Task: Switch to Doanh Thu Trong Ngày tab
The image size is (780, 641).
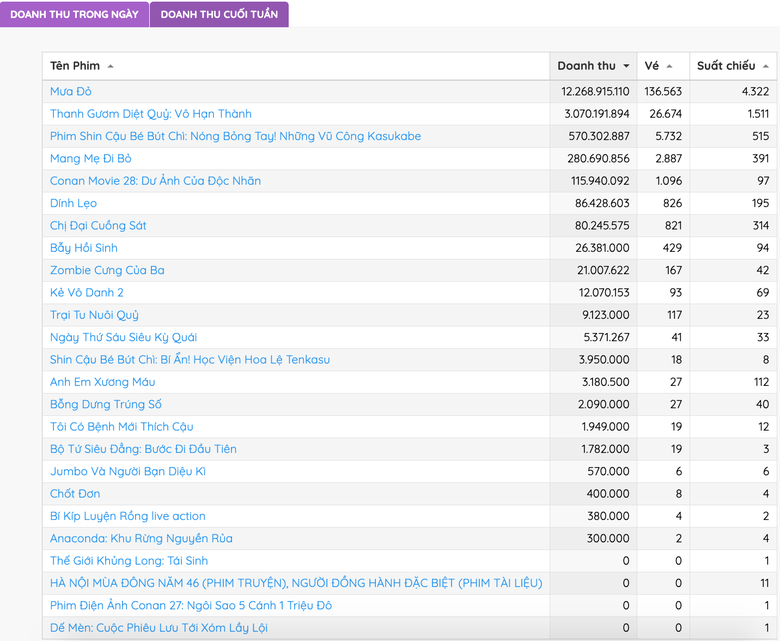Action: pyautogui.click(x=75, y=14)
